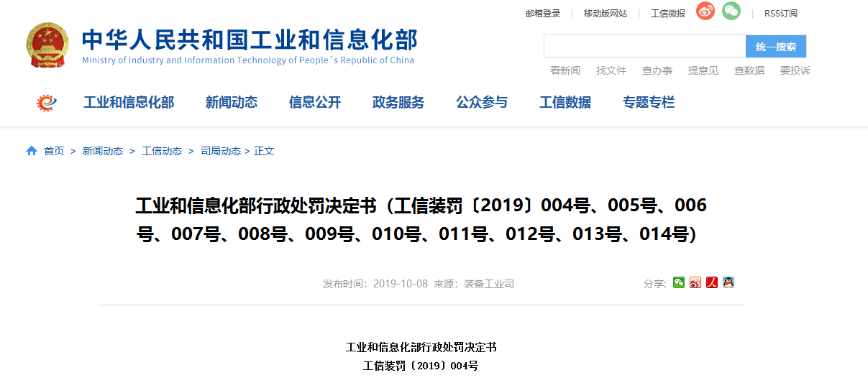The width and height of the screenshot is (868, 388).
Task: Open the green WeChat icon in top bar
Action: pyautogui.click(x=731, y=11)
